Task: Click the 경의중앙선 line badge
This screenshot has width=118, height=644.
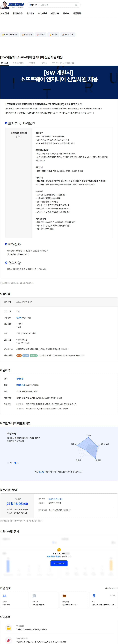Action: (34, 355)
